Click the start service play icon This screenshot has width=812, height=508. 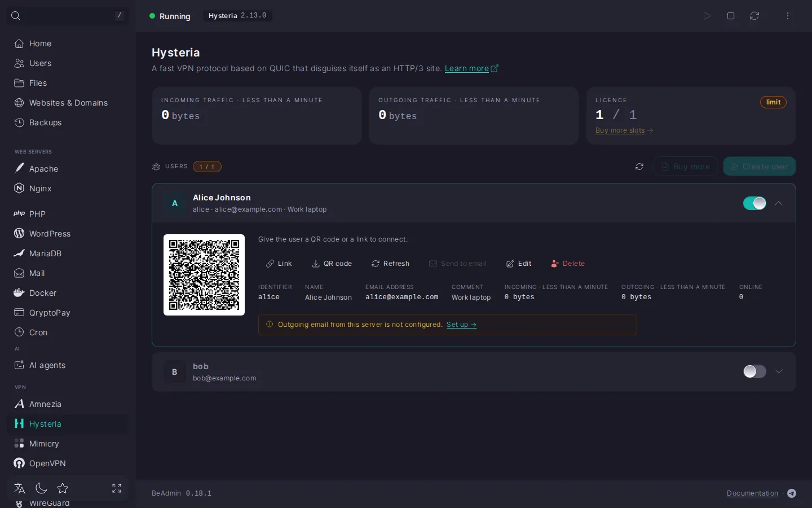point(707,16)
